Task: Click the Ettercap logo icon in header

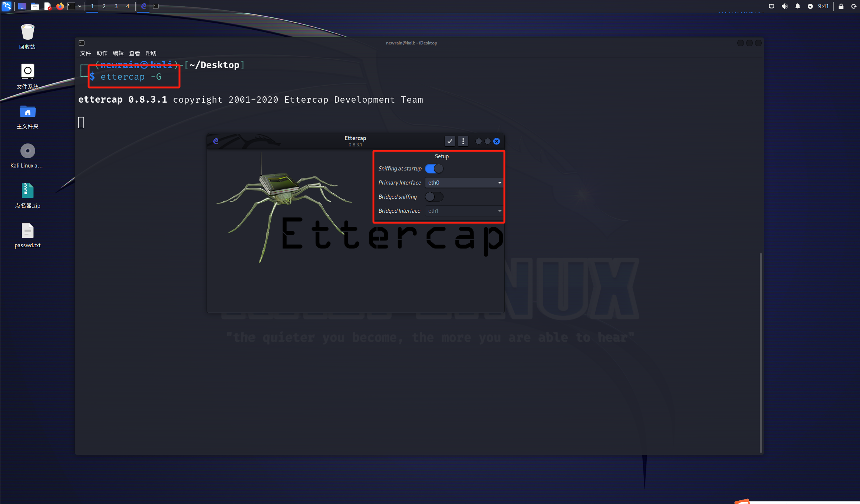Action: (216, 141)
